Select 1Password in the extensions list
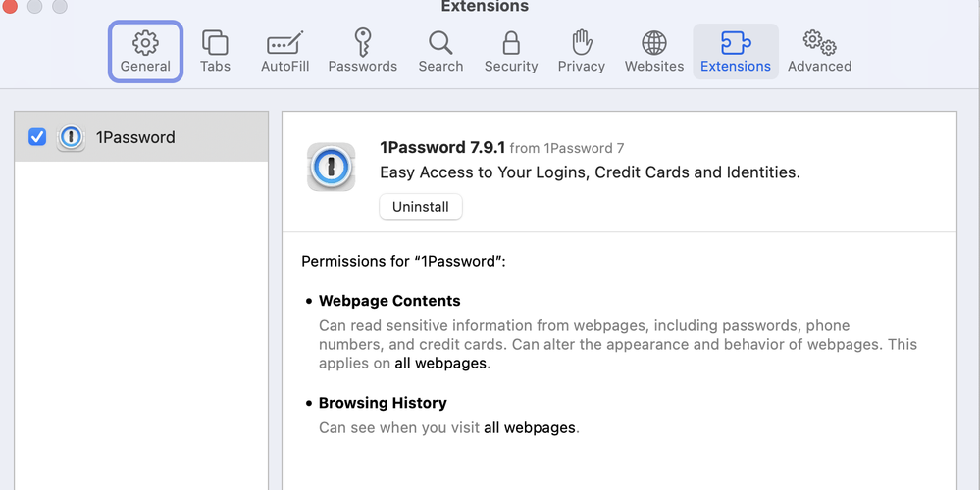Viewport: 980px width, 490px height. click(135, 137)
